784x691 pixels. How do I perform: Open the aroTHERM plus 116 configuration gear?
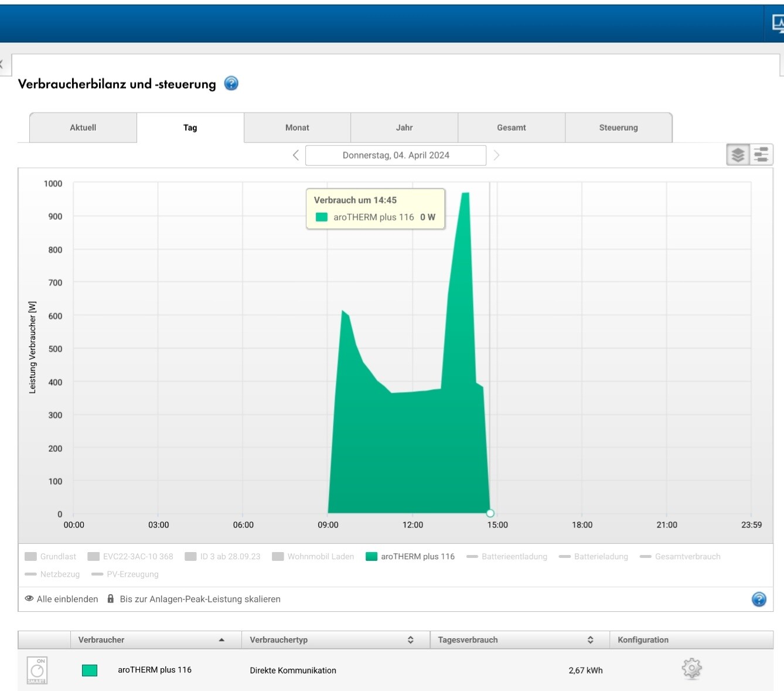point(691,669)
